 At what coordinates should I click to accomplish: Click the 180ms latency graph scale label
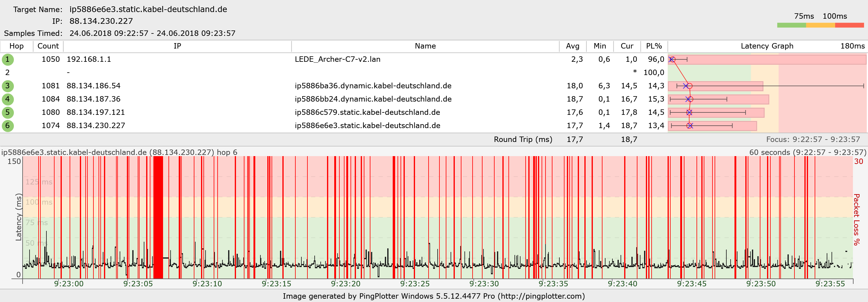[x=852, y=46]
